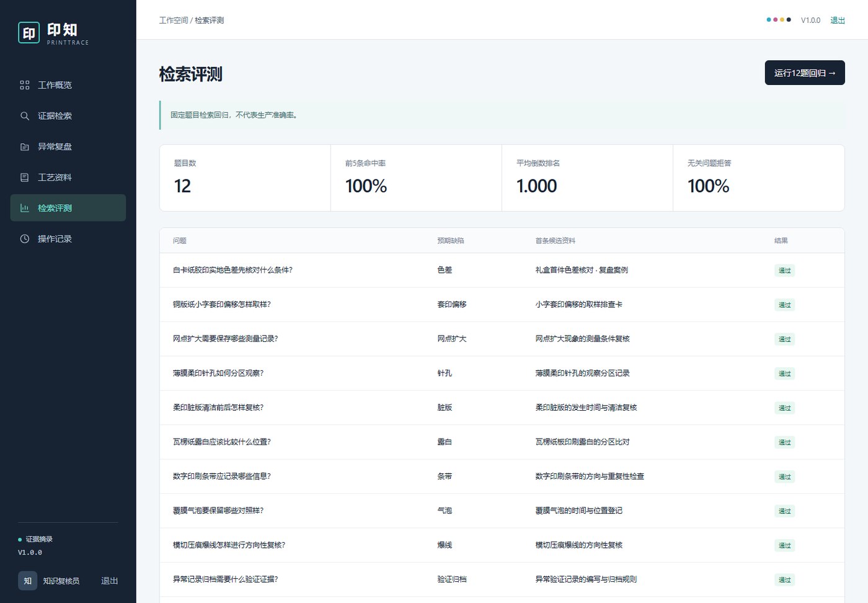Run the 运行12题回归 button
Screen dimensions: 868x603
pos(805,73)
